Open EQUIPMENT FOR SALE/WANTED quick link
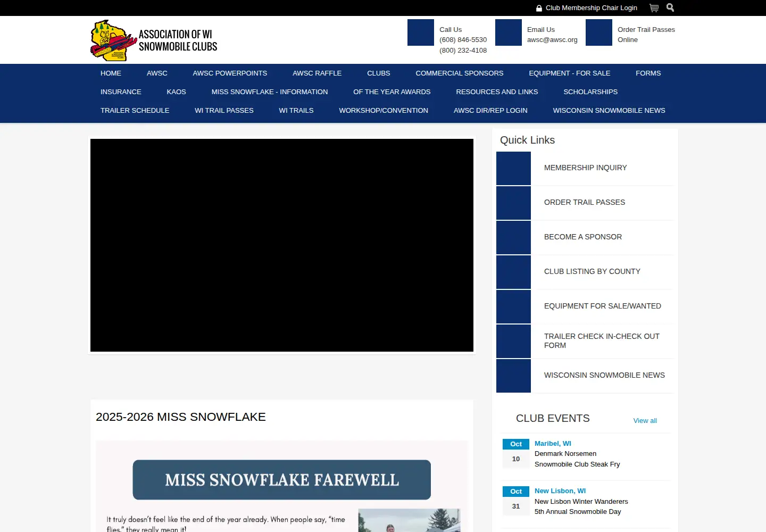 [x=603, y=306]
